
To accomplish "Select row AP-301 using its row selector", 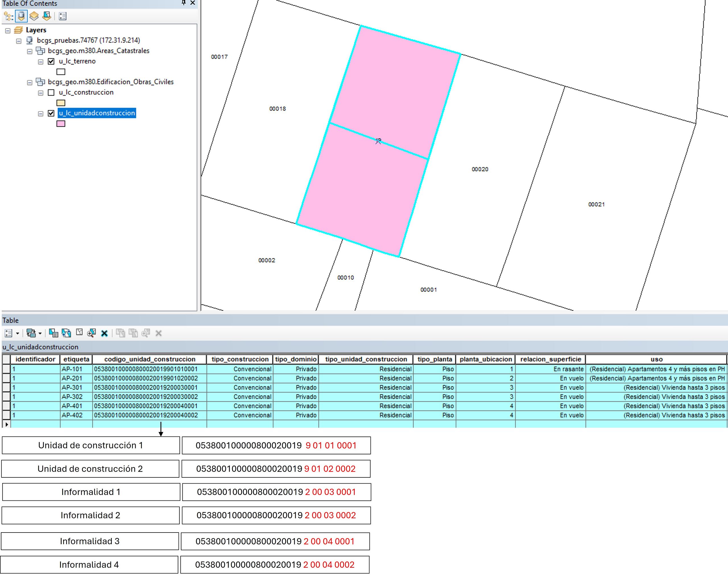I will (x=6, y=388).
